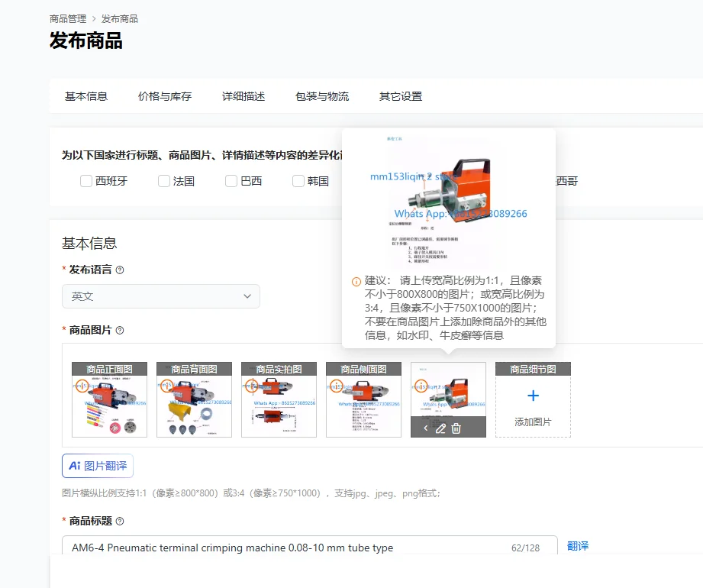The height and width of the screenshot is (588, 703).
Task: Open the 发布语言 dropdown showing 英文
Action: click(161, 296)
